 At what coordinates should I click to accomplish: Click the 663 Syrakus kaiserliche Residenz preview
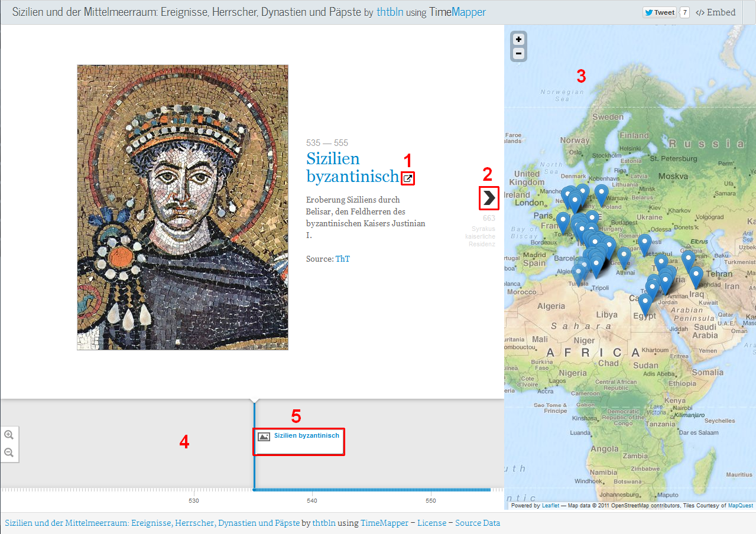[481, 231]
